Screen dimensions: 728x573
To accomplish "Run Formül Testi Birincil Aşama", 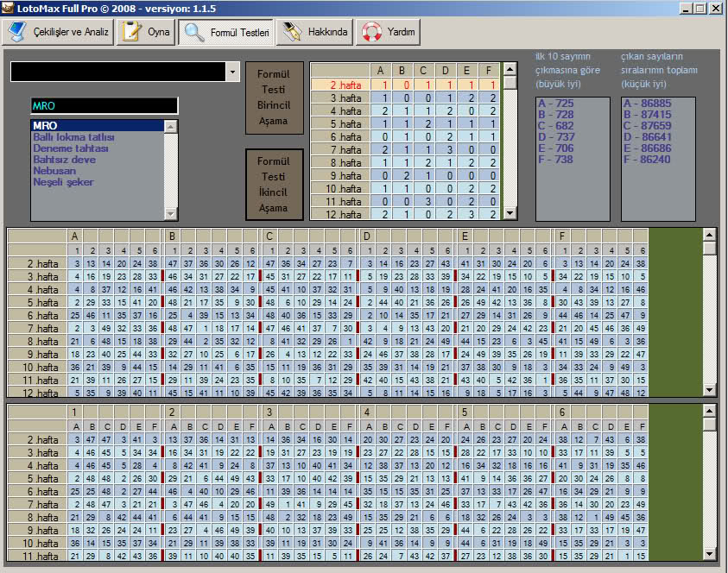I will (x=274, y=98).
